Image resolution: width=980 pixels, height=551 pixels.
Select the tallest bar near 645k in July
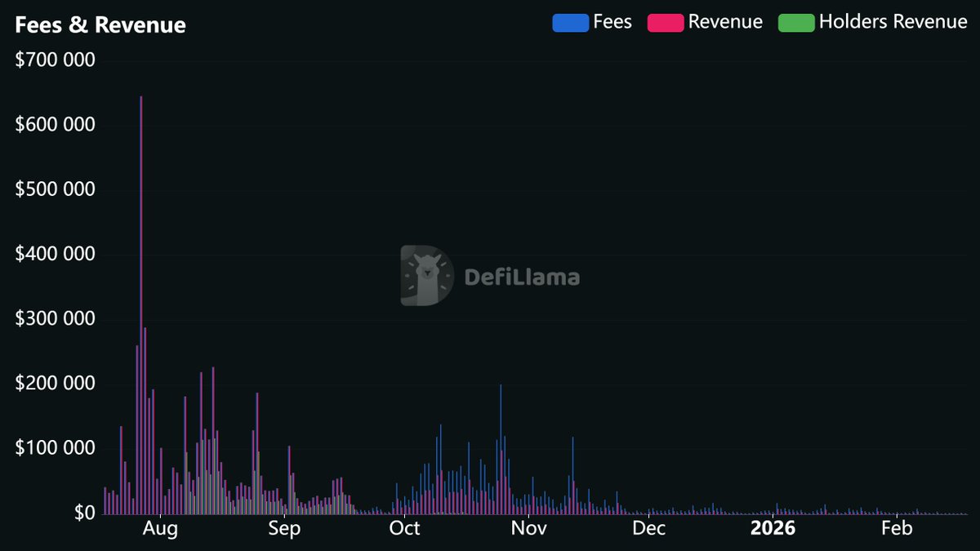point(141,302)
